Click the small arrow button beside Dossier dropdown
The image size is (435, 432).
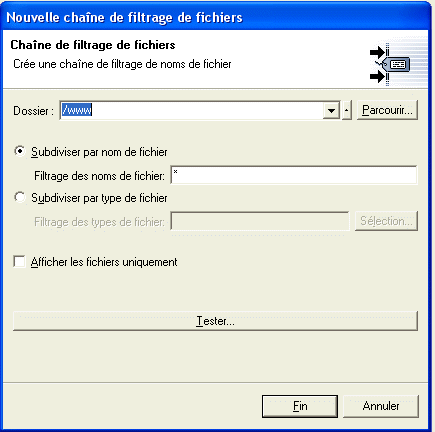pyautogui.click(x=347, y=110)
